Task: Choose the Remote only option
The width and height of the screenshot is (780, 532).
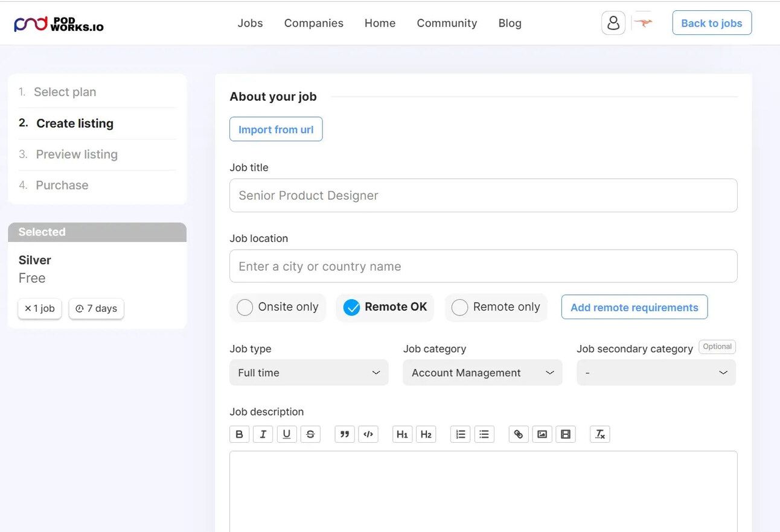Action: click(x=460, y=308)
